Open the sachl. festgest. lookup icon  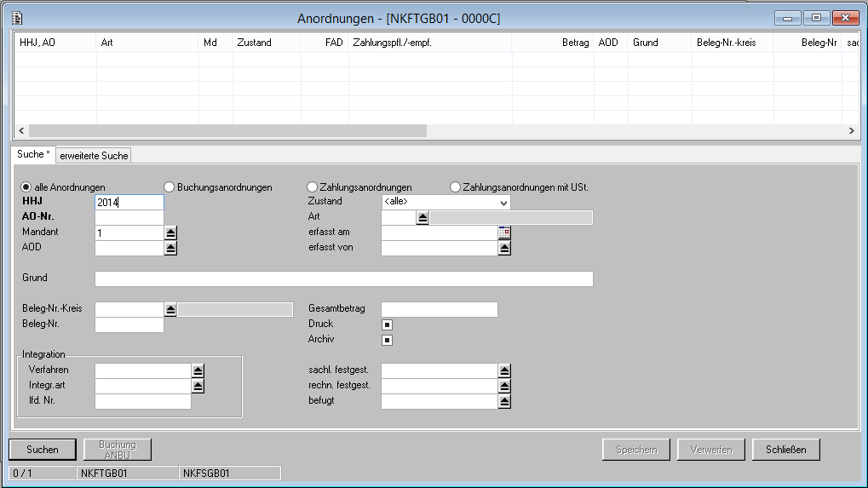pyautogui.click(x=504, y=370)
